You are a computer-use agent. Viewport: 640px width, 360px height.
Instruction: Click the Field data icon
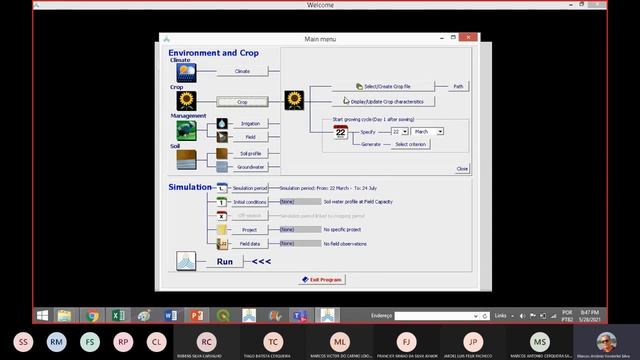pos(222,244)
